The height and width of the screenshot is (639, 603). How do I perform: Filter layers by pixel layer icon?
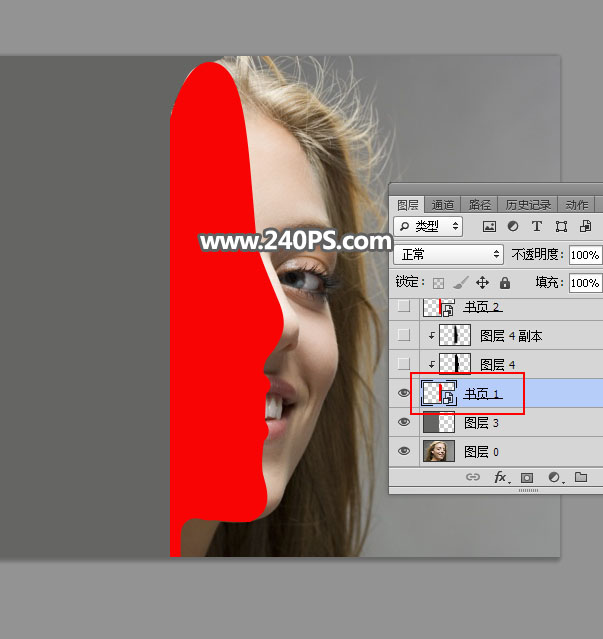coord(489,227)
